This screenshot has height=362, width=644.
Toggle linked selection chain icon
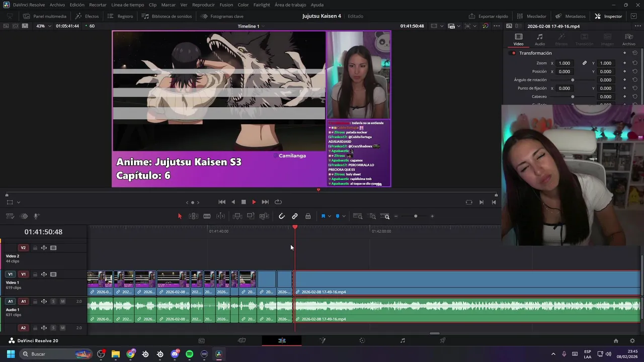tap(295, 216)
